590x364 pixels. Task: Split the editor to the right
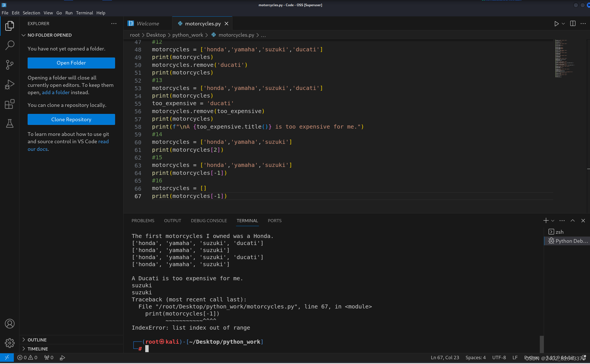pyautogui.click(x=573, y=24)
